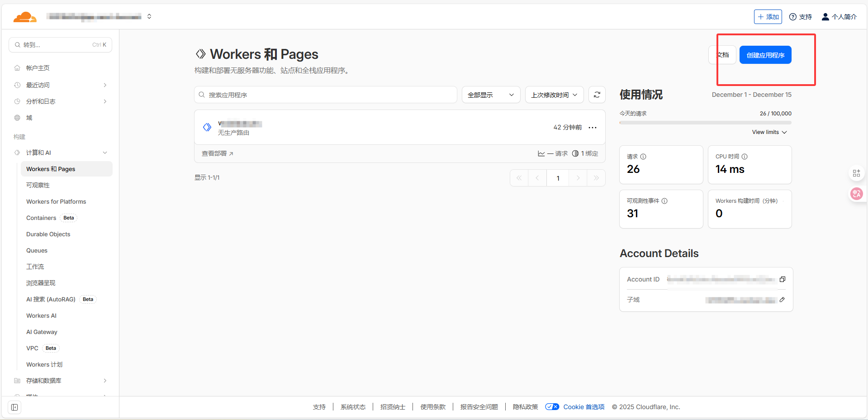Click the 1 绑定 indicator
The width and height of the screenshot is (868, 420).
(x=585, y=153)
